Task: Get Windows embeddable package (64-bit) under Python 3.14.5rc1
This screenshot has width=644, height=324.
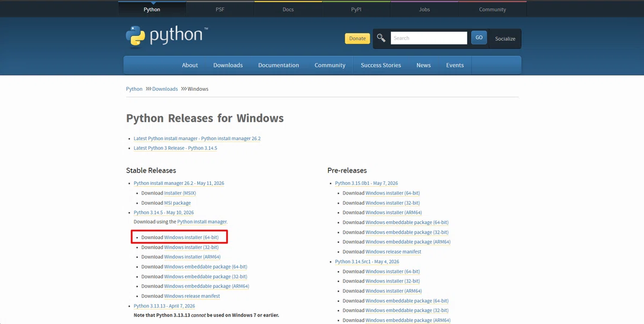Action: point(407,300)
